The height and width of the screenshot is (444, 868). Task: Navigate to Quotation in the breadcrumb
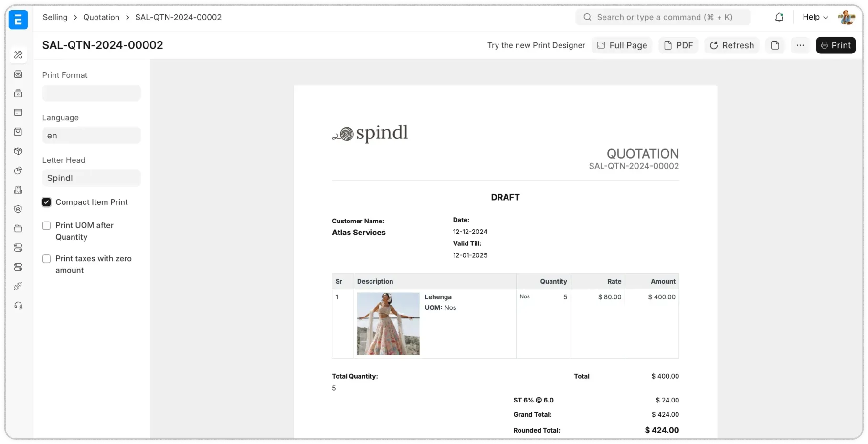click(x=101, y=17)
